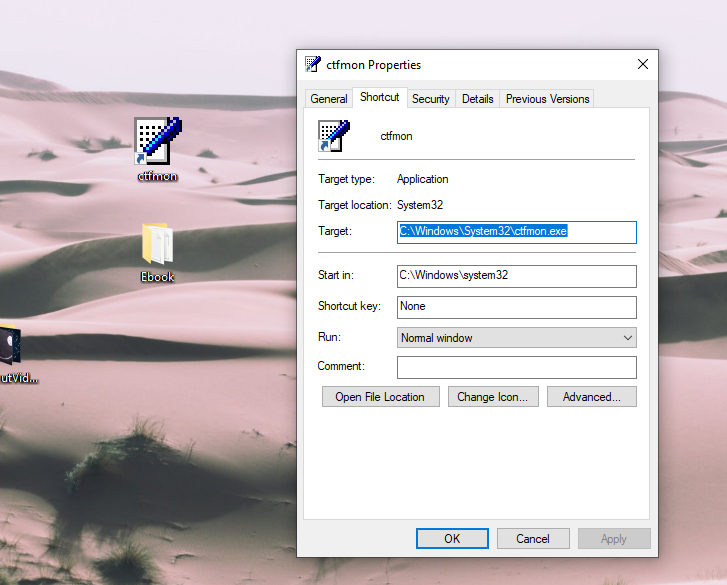The image size is (727, 585).
Task: Open the Previous Versions tab
Action: [x=547, y=99]
